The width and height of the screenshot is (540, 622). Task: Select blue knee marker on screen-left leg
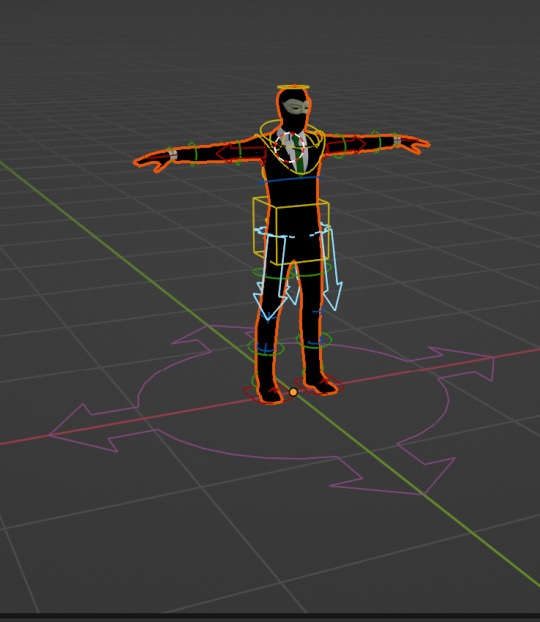[x=268, y=317]
